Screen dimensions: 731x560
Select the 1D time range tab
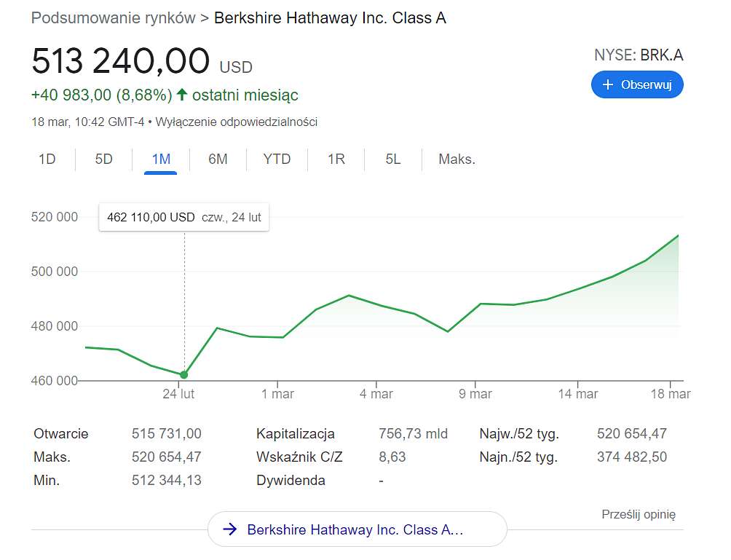pyautogui.click(x=47, y=159)
